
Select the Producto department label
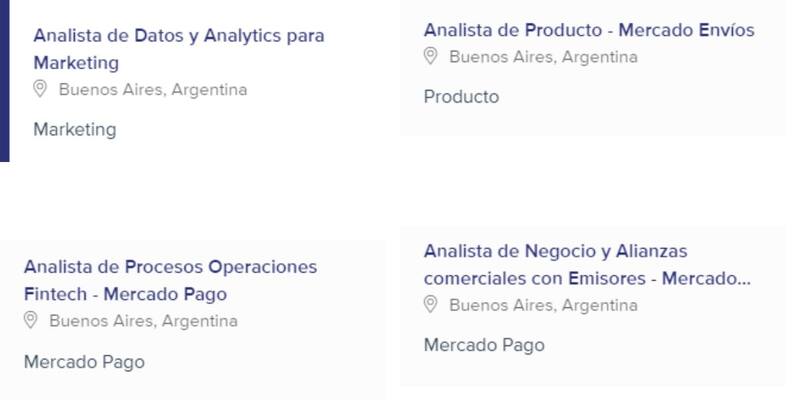coord(461,97)
